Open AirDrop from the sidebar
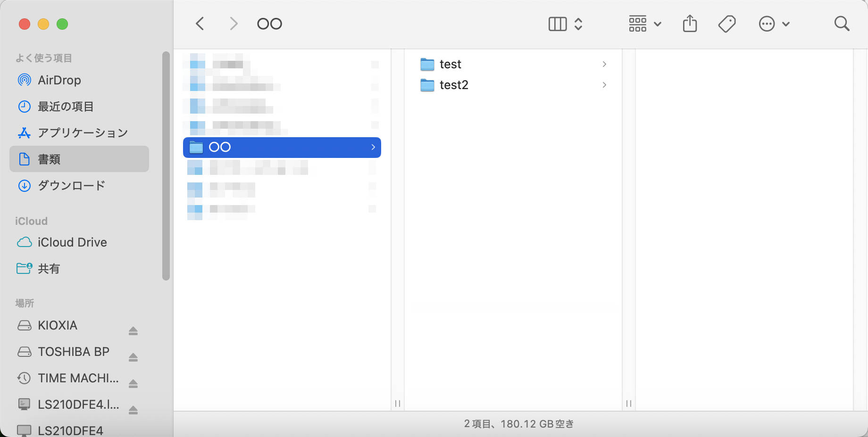The image size is (868, 437). [60, 80]
